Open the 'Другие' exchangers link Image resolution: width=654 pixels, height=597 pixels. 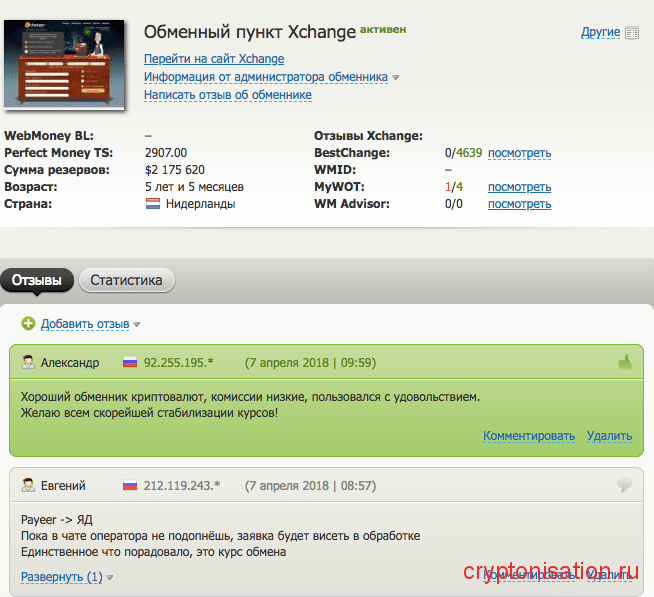(x=600, y=33)
